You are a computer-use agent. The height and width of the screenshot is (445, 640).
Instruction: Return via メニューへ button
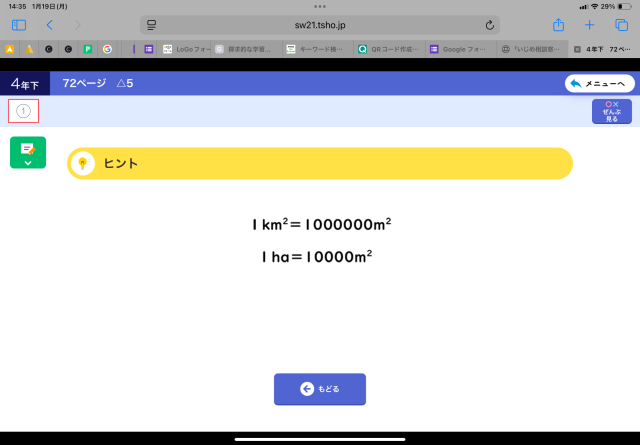pyautogui.click(x=600, y=84)
